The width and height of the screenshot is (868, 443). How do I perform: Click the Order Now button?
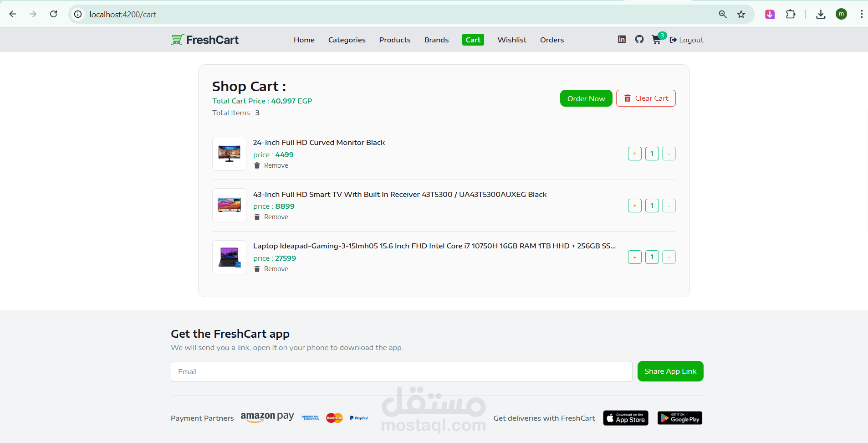586,98
